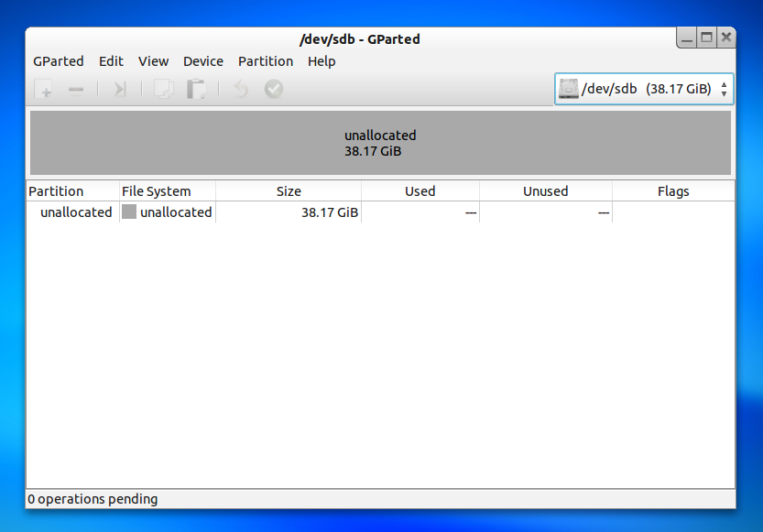Close the GParted window
The image size is (763, 532).
[726, 38]
